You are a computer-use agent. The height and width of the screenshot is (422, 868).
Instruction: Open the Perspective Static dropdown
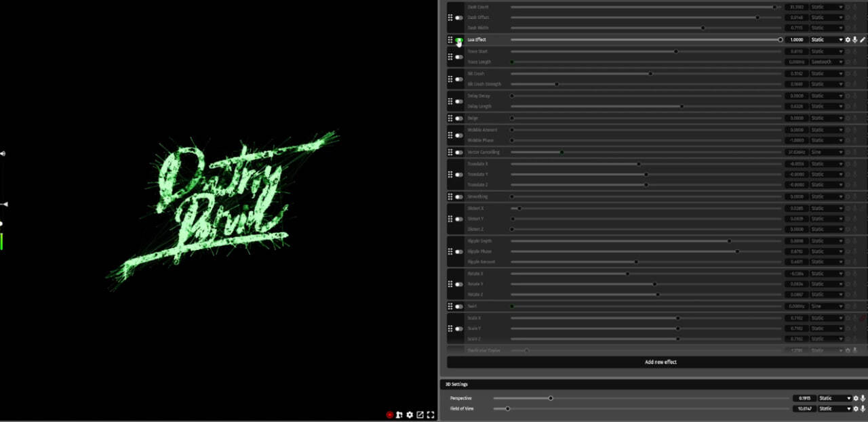coord(835,398)
